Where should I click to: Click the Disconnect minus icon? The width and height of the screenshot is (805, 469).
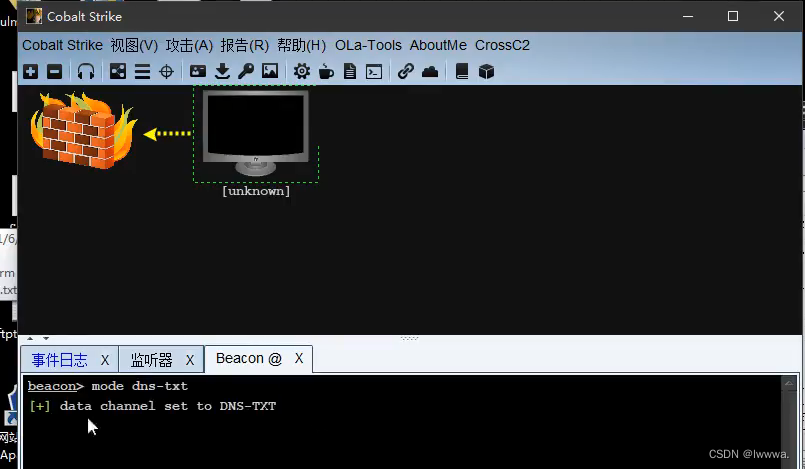54,71
